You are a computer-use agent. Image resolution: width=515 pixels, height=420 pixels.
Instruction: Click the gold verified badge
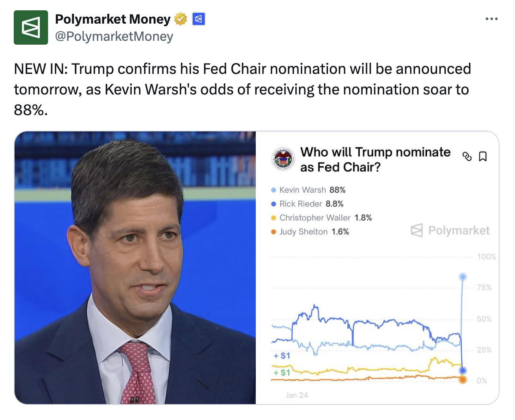tap(181, 19)
